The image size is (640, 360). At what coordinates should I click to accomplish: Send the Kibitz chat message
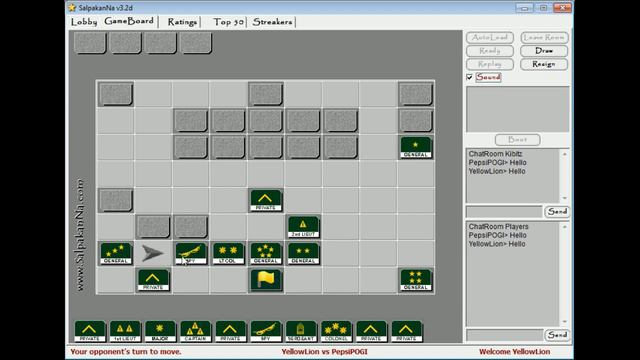point(557,211)
